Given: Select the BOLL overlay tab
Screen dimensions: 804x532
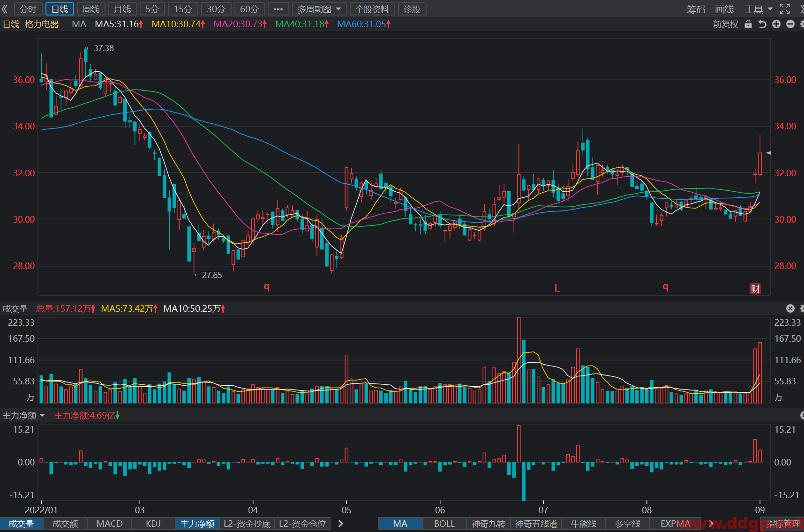Looking at the screenshot, I should click(444, 524).
